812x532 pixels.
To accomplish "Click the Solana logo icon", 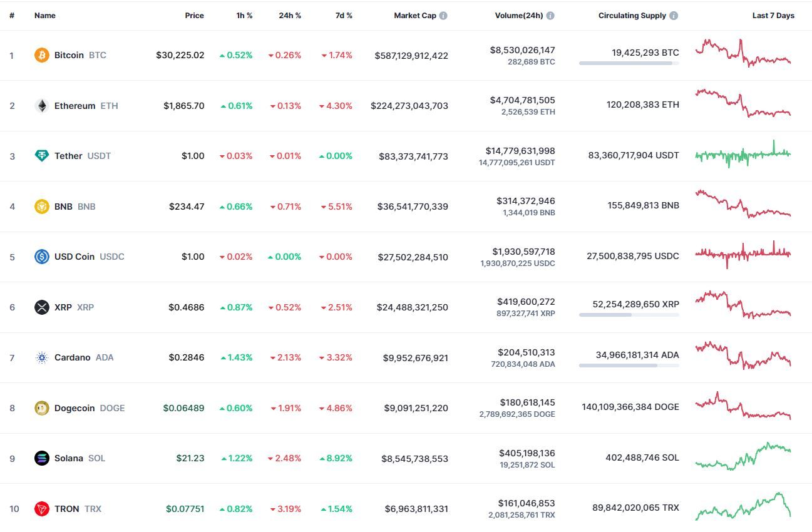I will (x=41, y=458).
